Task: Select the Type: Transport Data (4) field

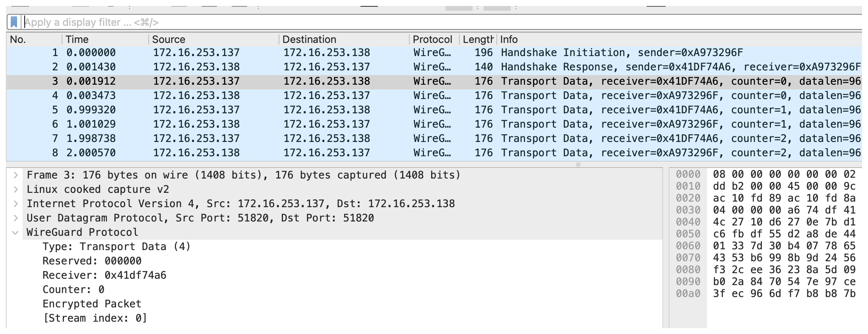Action: coord(116,247)
